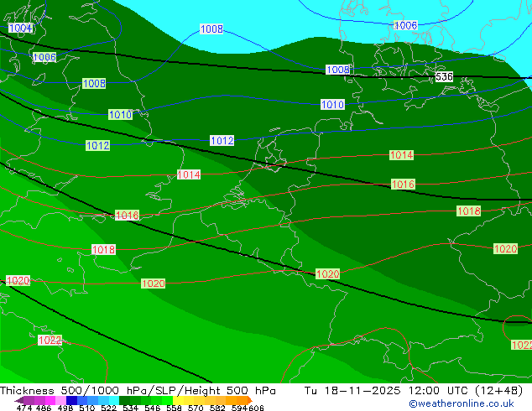This screenshot has height=411, width=532.
Task: Click the 546 value on the legend
Action: tap(153, 408)
